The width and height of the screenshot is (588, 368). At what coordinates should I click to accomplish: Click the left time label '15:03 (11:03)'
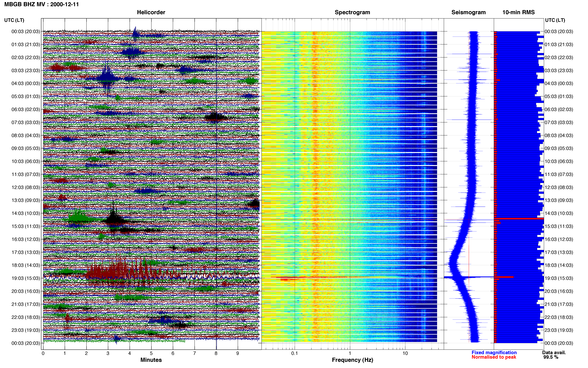point(26,226)
